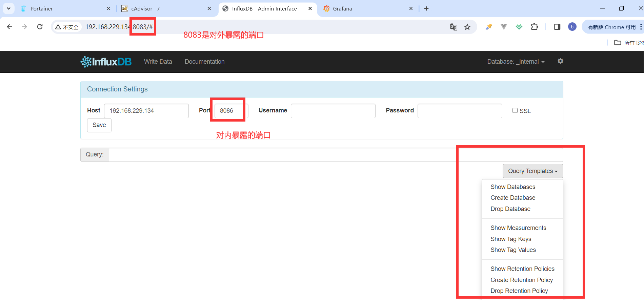Select Create Retention Policy template

coord(522,280)
